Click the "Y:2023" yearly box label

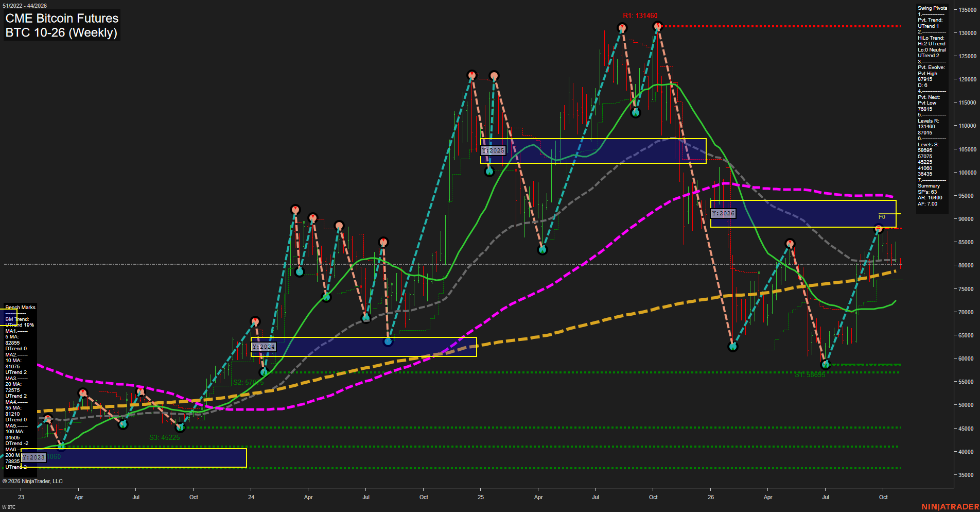tap(33, 457)
